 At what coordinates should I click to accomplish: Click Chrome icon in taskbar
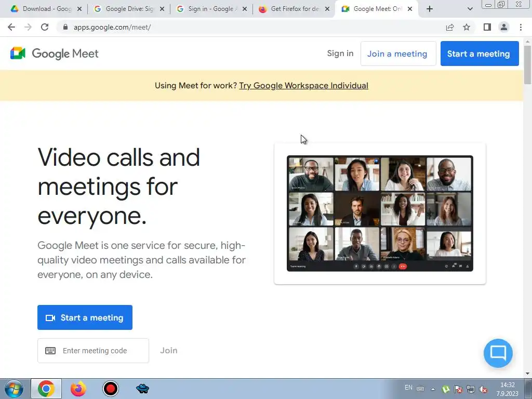click(x=46, y=389)
